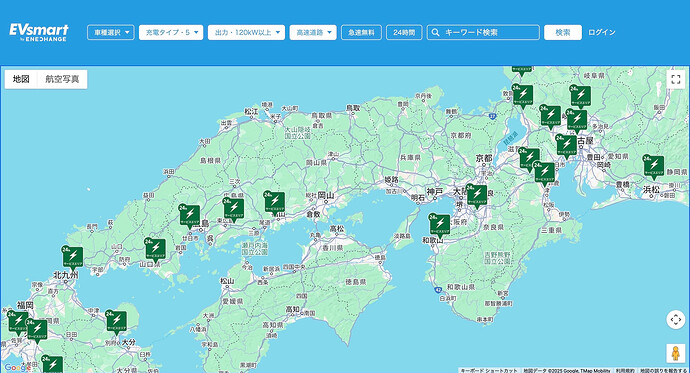The height and width of the screenshot is (373, 690).
Task: Select charger marker above 東広島
Action: click(x=233, y=209)
